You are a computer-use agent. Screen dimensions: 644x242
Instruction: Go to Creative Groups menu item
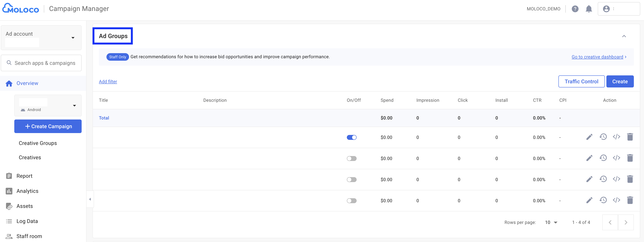pyautogui.click(x=38, y=143)
